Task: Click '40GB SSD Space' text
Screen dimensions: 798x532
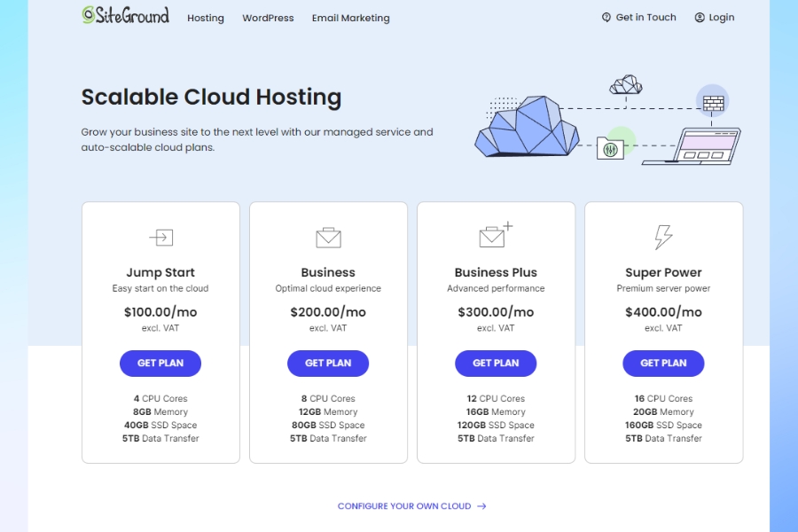Action: click(x=160, y=425)
